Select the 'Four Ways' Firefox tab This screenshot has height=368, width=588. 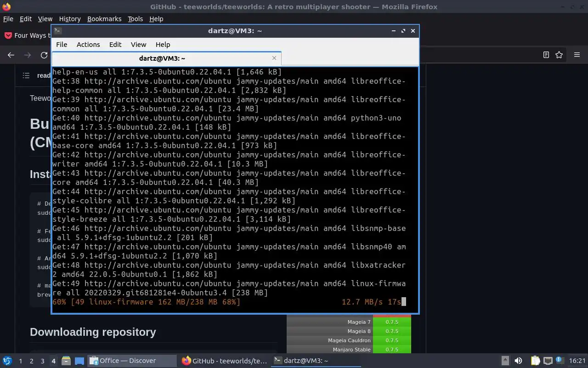[x=27, y=35]
